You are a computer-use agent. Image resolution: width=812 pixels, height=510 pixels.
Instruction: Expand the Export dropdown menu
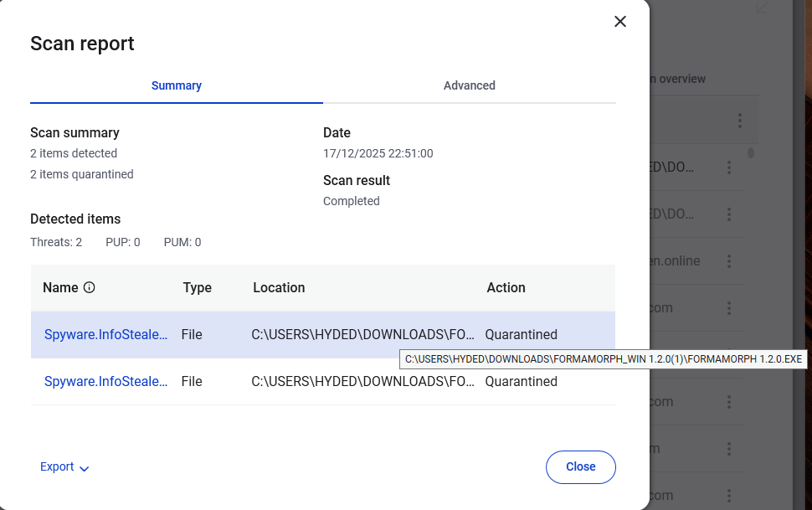tap(64, 467)
